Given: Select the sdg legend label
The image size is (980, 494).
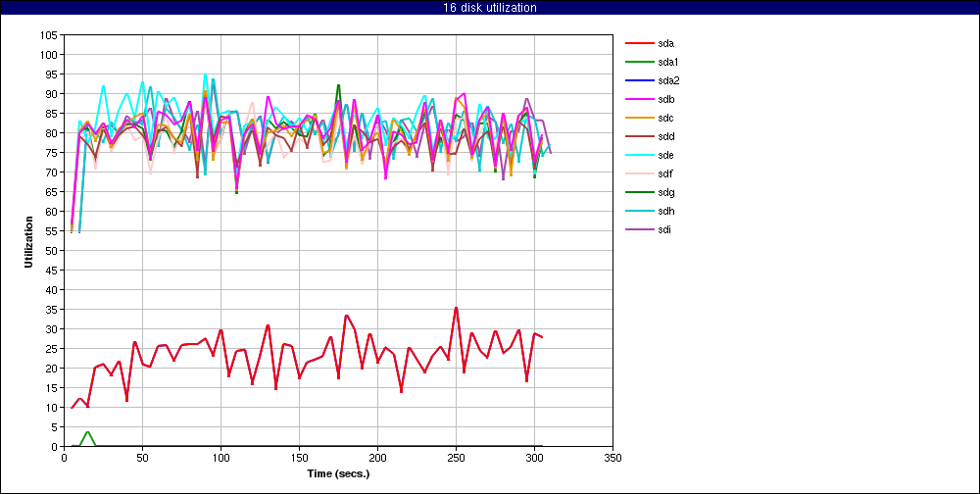Looking at the screenshot, I should pyautogui.click(x=666, y=192).
